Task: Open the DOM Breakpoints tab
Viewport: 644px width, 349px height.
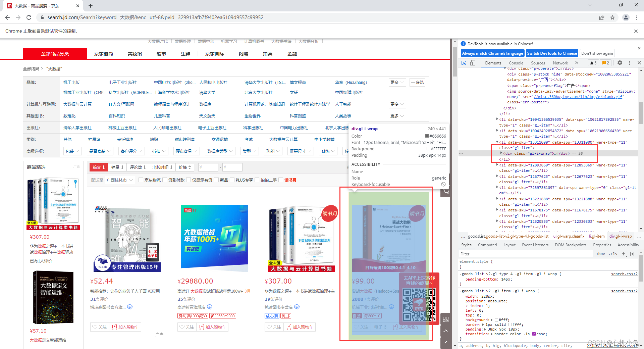Action: pyautogui.click(x=571, y=245)
